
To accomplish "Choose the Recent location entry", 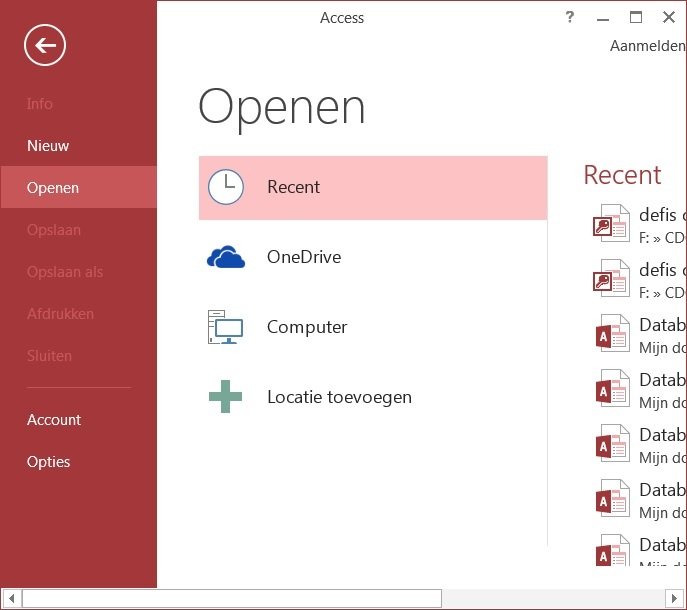I will [x=373, y=188].
